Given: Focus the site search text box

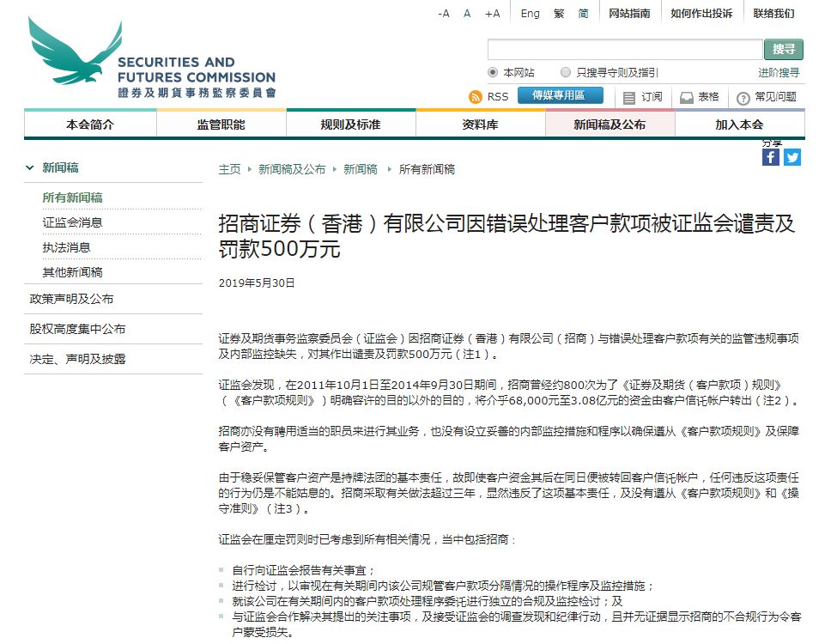Looking at the screenshot, I should click(625, 49).
